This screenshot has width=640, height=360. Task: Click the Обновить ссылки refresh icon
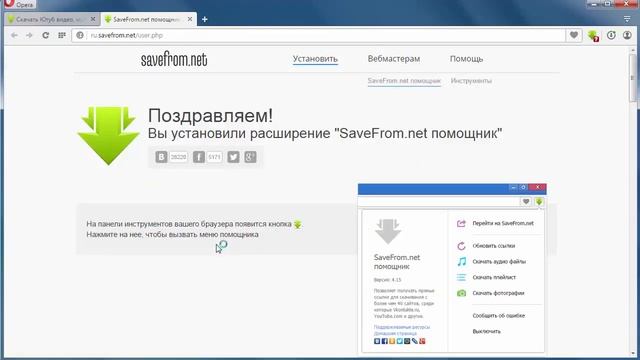[461, 246]
